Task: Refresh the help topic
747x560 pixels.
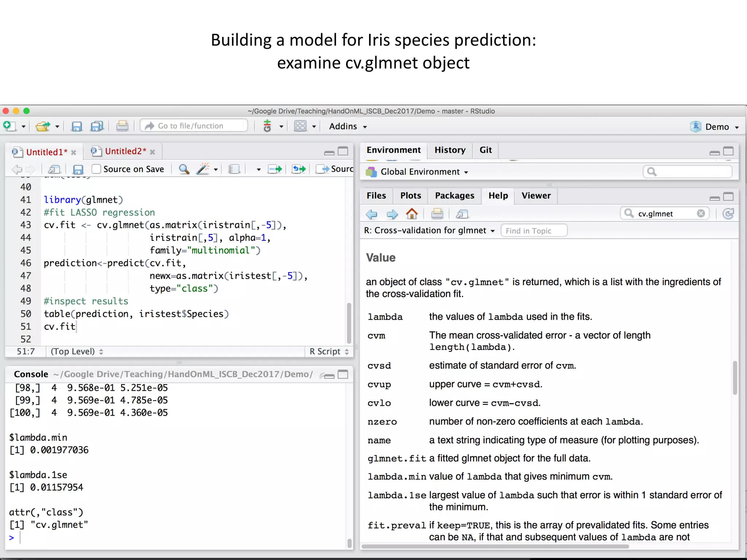Action: (728, 214)
